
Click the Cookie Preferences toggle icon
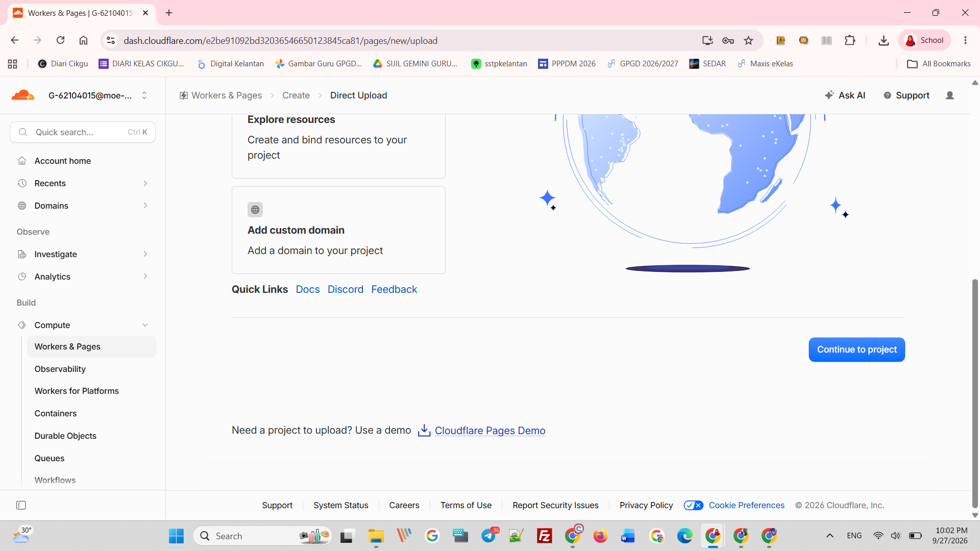point(693,505)
